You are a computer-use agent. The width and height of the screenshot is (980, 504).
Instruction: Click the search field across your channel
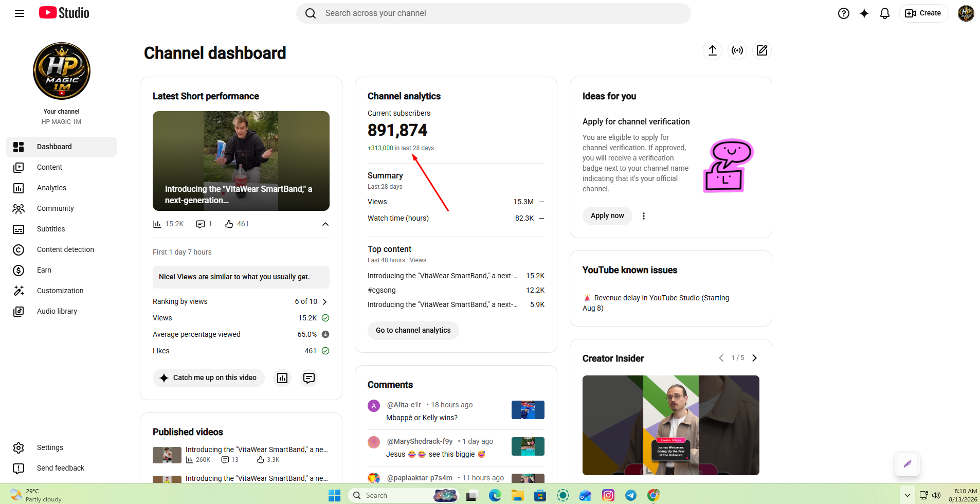click(494, 13)
